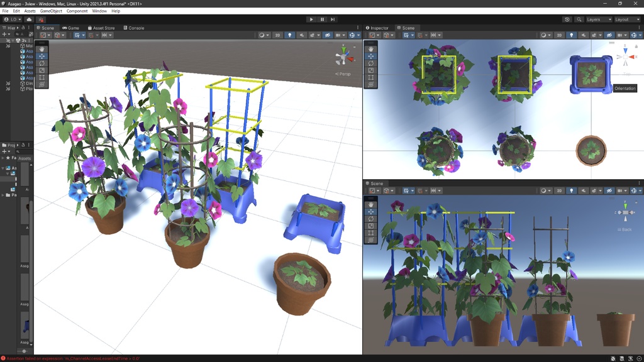The width and height of the screenshot is (644, 362).
Task: Toggle 2D mode in bottom-right Back Scene view
Action: [559, 191]
